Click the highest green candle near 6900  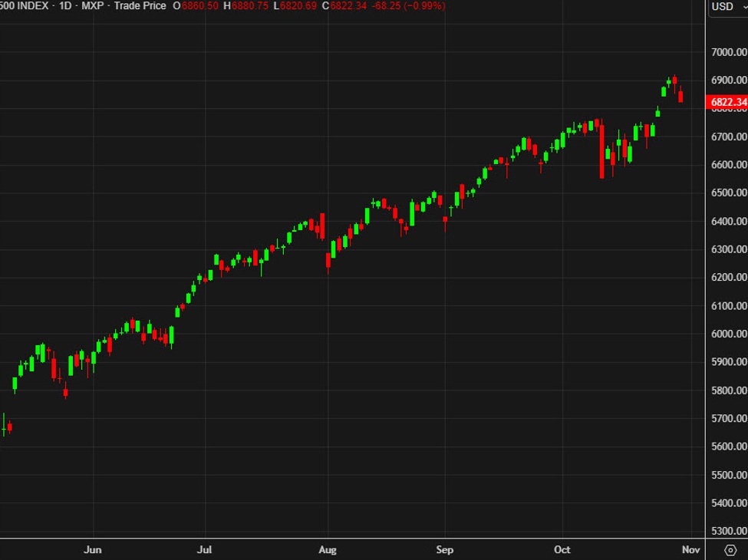tap(667, 81)
